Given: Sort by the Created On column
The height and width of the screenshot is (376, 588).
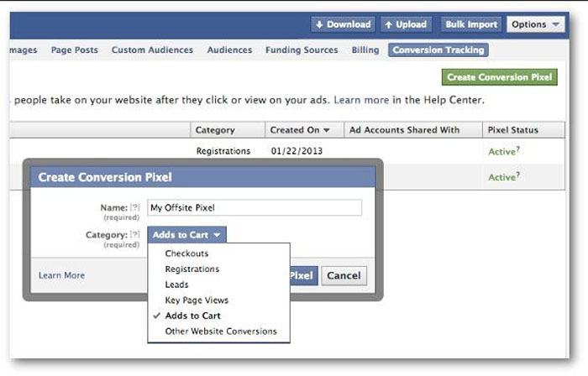Looking at the screenshot, I should [x=300, y=130].
